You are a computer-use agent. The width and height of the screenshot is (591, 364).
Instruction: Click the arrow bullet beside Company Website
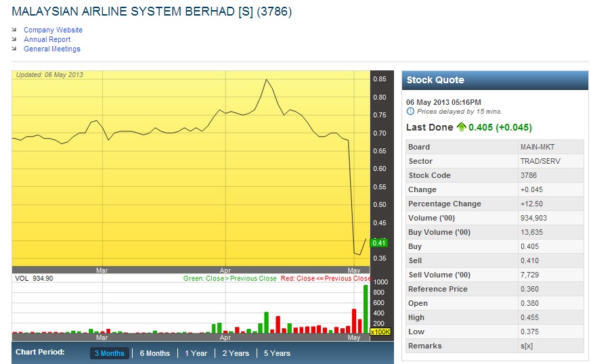[15, 30]
